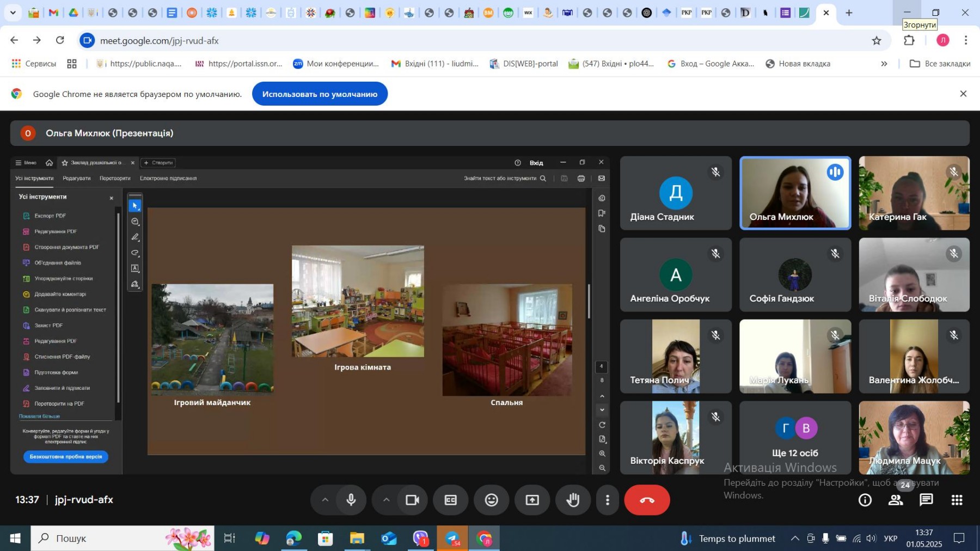Screen dimensions: 980x551
Task: Open meeting details info icon
Action: pos(865,500)
